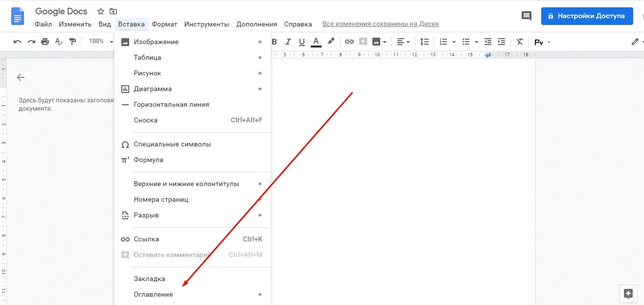Star the document
Screen dimensions: 644x305
coord(101,11)
